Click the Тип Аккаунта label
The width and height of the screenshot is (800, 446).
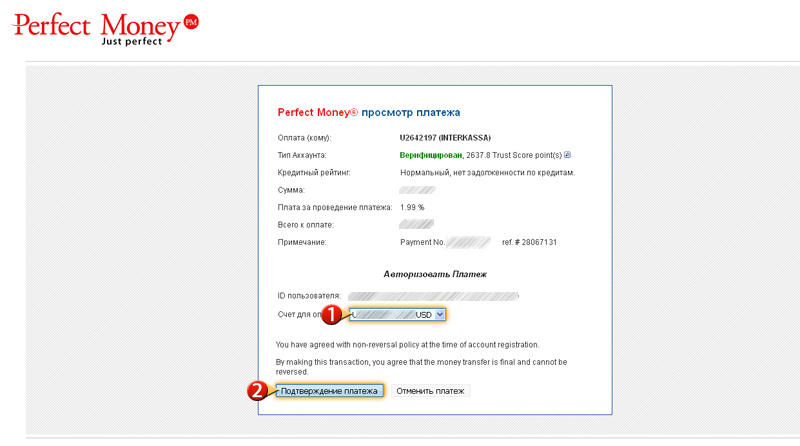coord(302,155)
